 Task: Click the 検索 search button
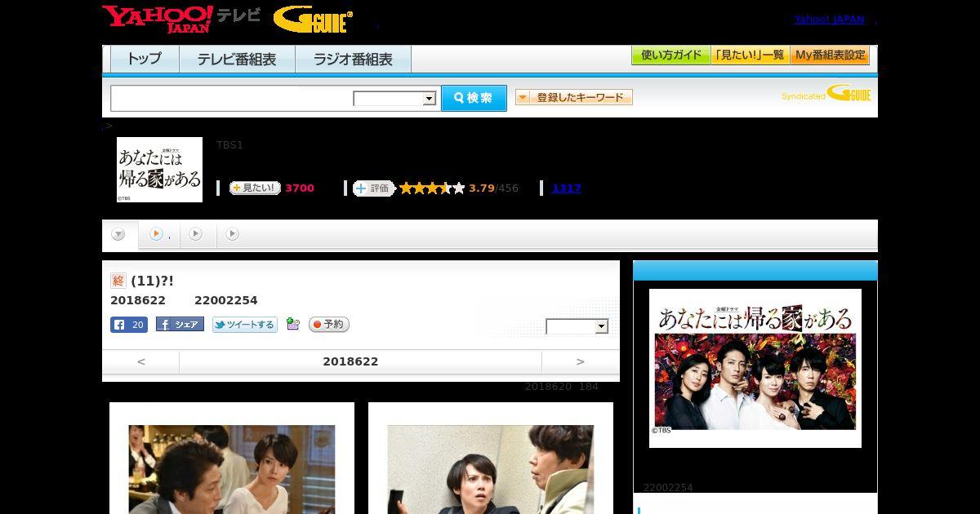[474, 98]
